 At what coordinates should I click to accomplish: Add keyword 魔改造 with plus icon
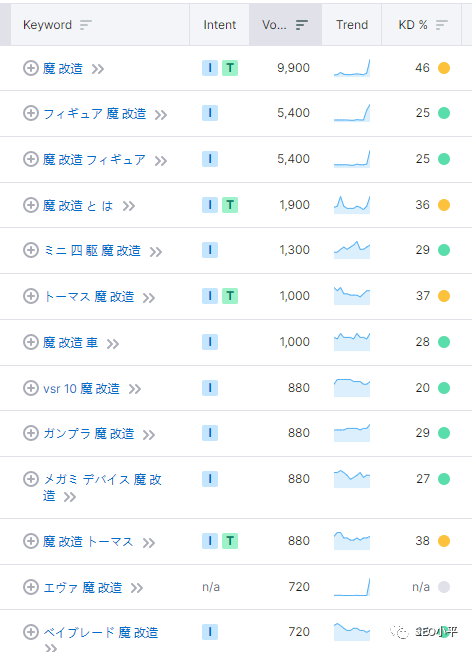click(30, 68)
